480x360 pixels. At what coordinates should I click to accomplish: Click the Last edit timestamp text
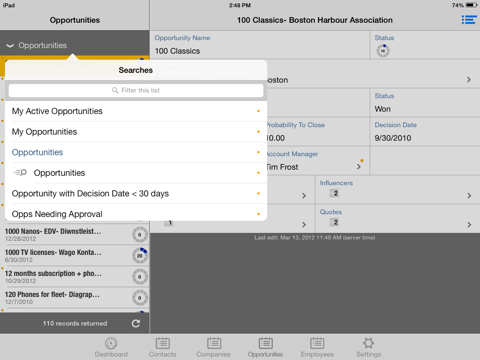[315, 238]
